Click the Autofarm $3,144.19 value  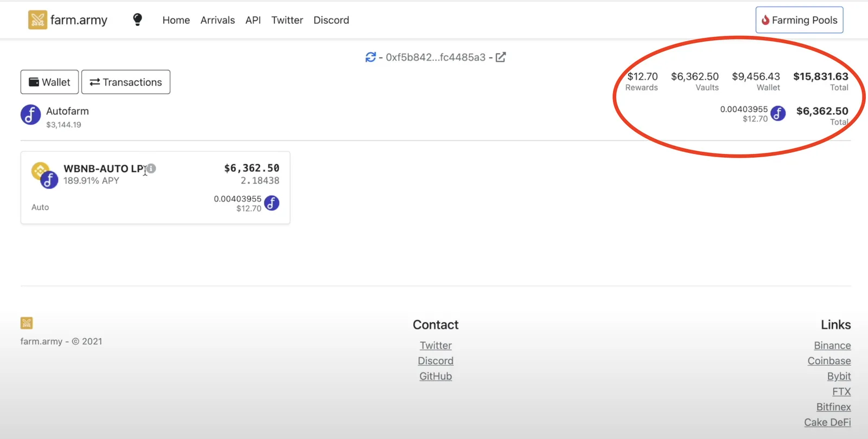point(63,125)
